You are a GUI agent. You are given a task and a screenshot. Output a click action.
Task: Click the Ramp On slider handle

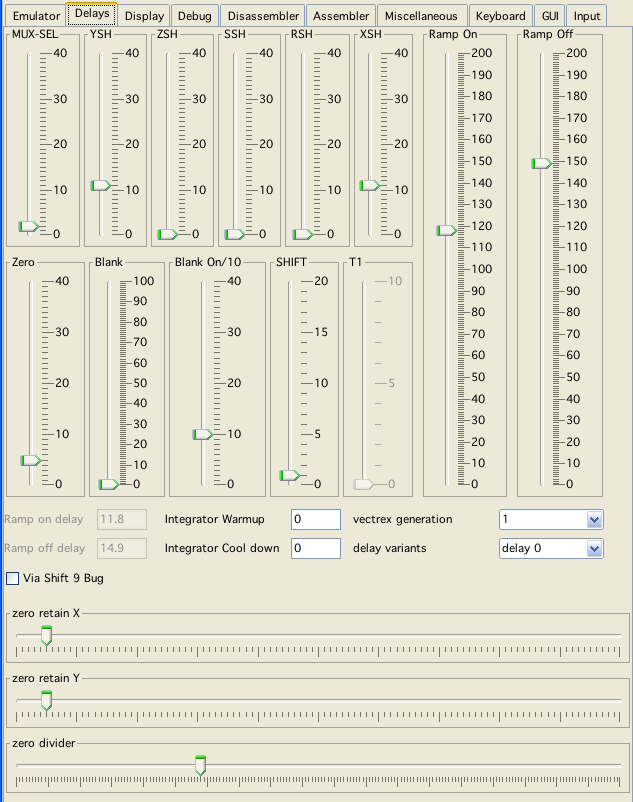tap(447, 230)
